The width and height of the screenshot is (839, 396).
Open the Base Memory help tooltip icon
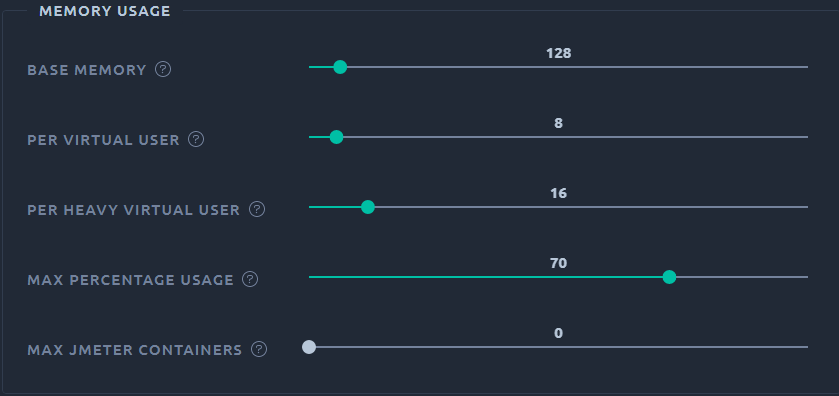pos(163,70)
